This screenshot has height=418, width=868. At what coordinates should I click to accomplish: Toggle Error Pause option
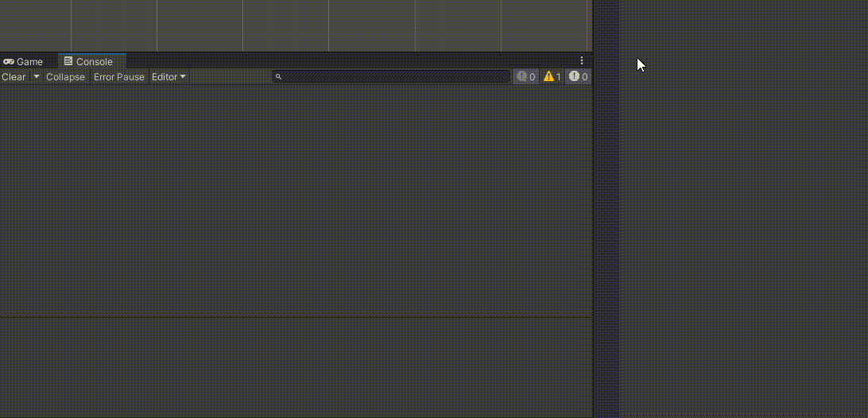[x=119, y=77]
